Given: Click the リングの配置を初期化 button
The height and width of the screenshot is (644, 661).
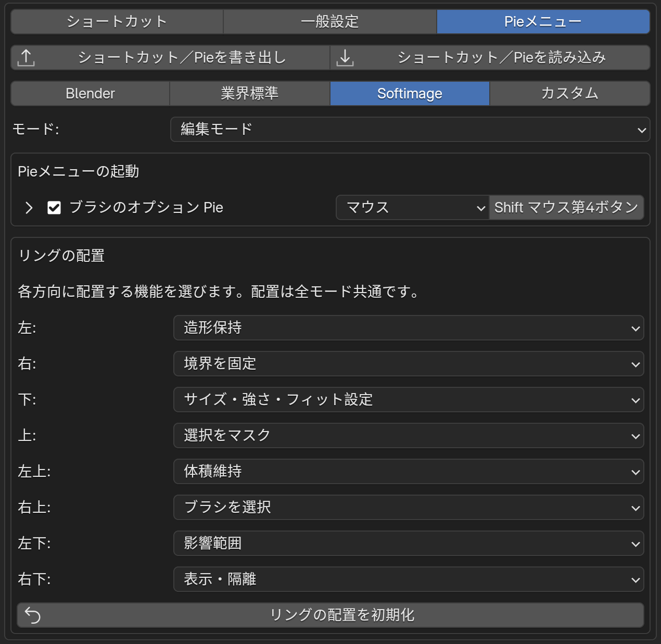Looking at the screenshot, I should click(330, 615).
